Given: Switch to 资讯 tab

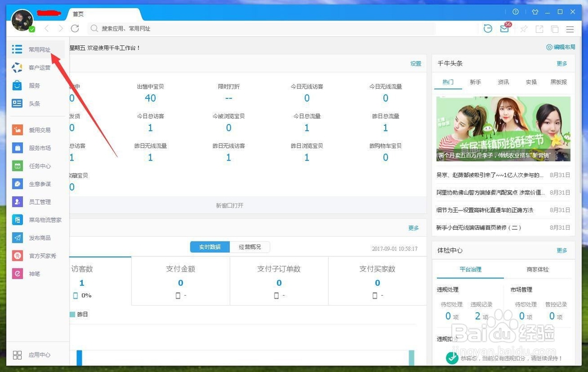Looking at the screenshot, I should (503, 82).
